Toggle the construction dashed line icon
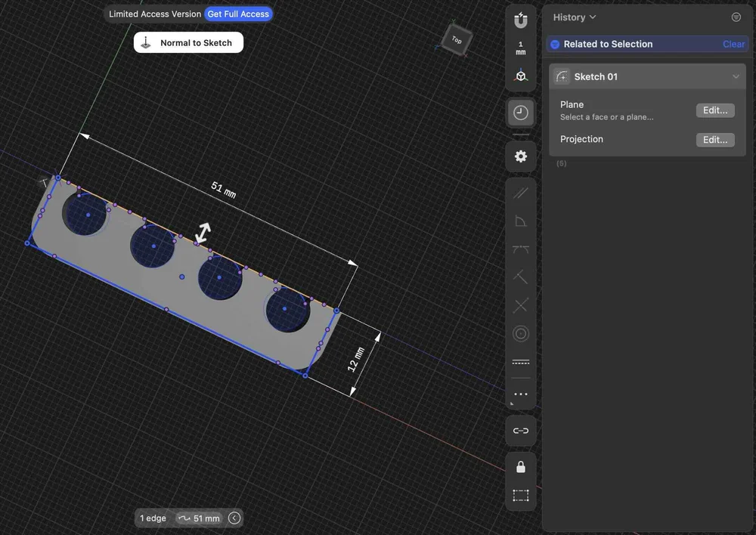 [x=520, y=362]
